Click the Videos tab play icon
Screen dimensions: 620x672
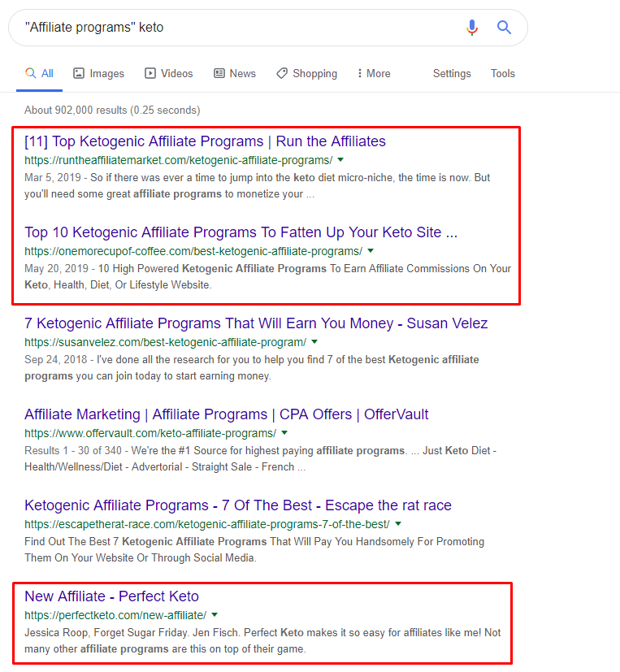150,73
